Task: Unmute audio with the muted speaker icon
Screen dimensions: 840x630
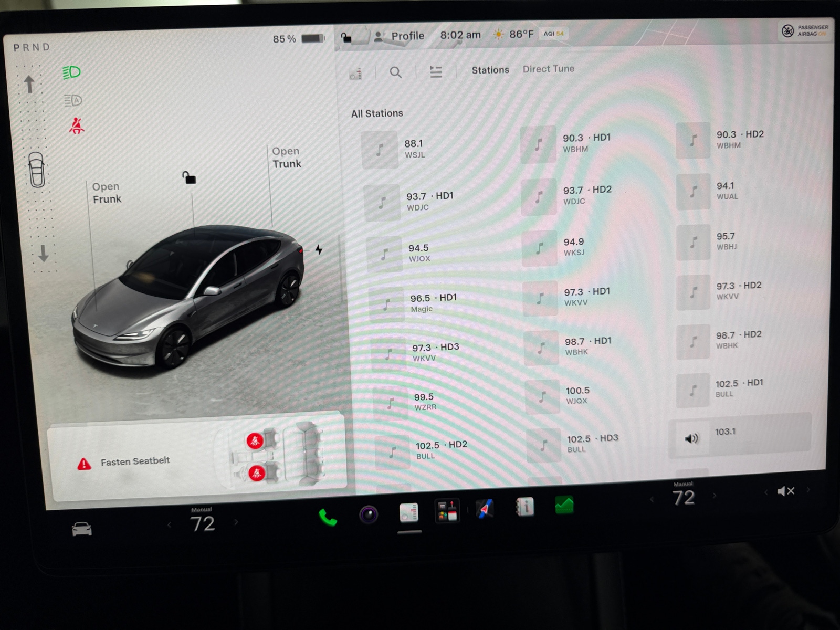Action: [785, 491]
